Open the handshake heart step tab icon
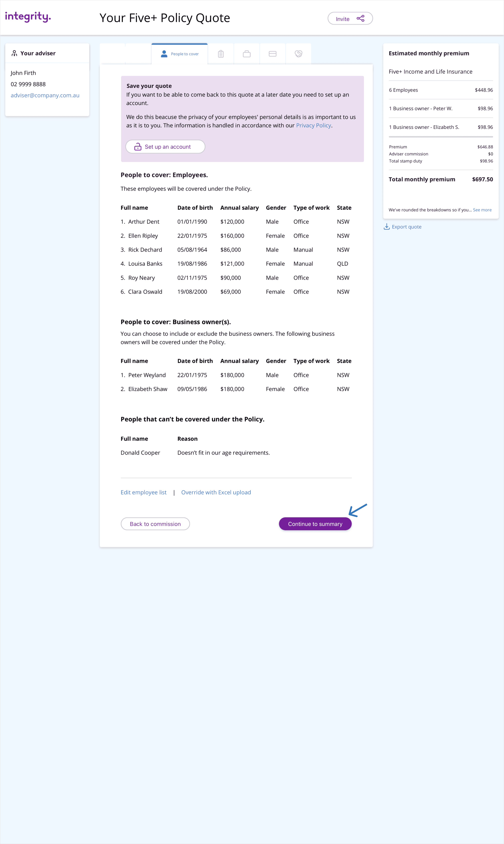 298,54
